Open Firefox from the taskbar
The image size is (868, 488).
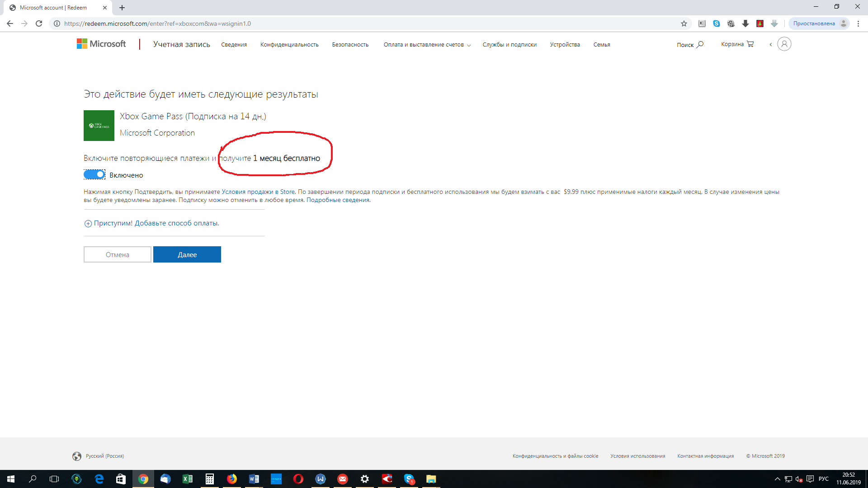232,479
